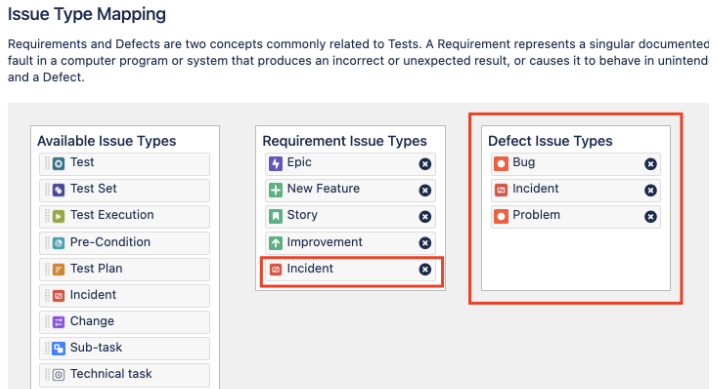The height and width of the screenshot is (389, 718).
Task: Grab the drag handle beside Test Plan
Action: [x=47, y=269]
